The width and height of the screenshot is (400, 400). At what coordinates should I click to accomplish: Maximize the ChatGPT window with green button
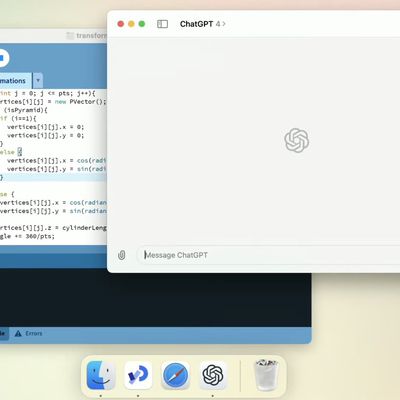(x=142, y=24)
